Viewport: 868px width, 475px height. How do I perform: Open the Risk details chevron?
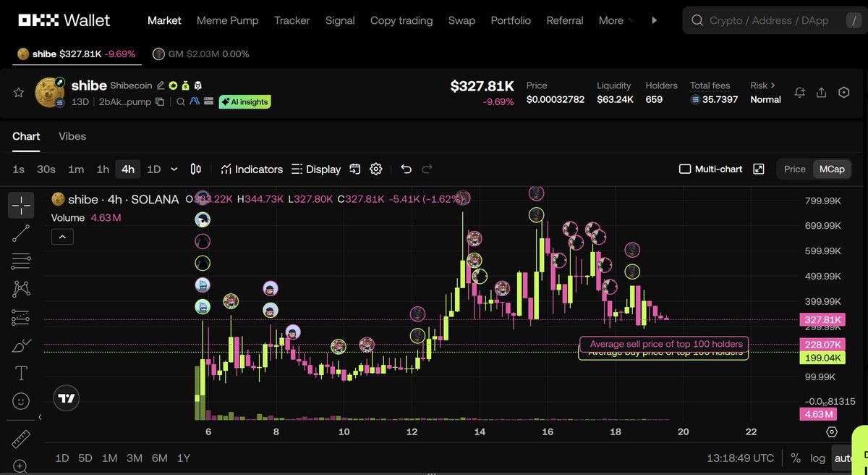[773, 85]
